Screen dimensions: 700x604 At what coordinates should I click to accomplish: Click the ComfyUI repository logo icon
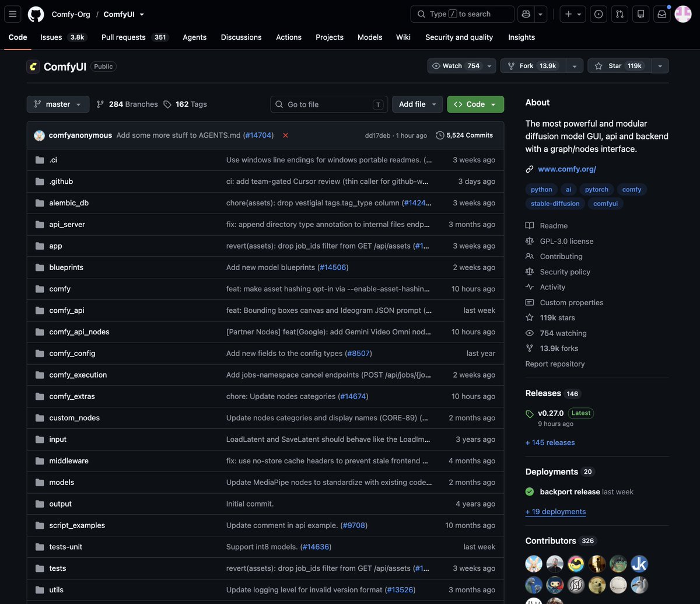33,67
